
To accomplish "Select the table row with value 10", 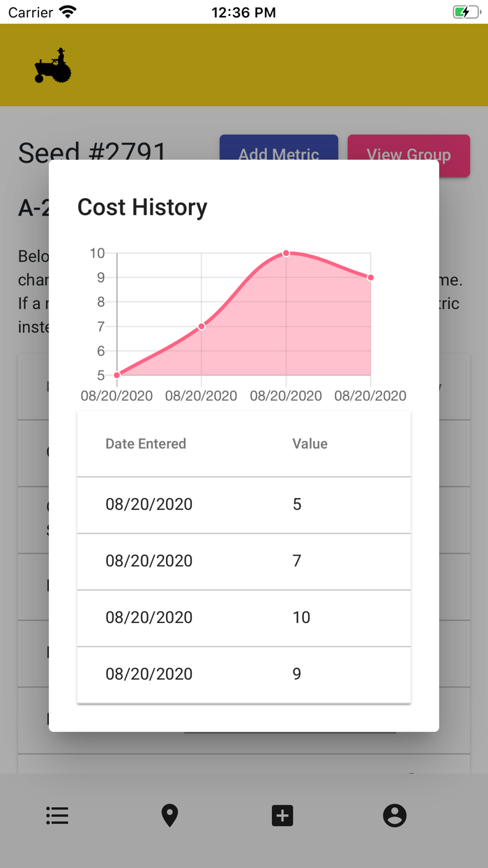I will [x=244, y=618].
